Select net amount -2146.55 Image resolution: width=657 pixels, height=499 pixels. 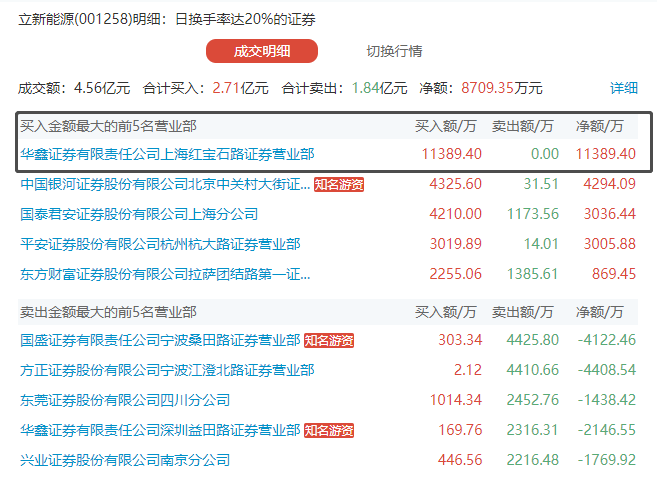click(x=607, y=430)
